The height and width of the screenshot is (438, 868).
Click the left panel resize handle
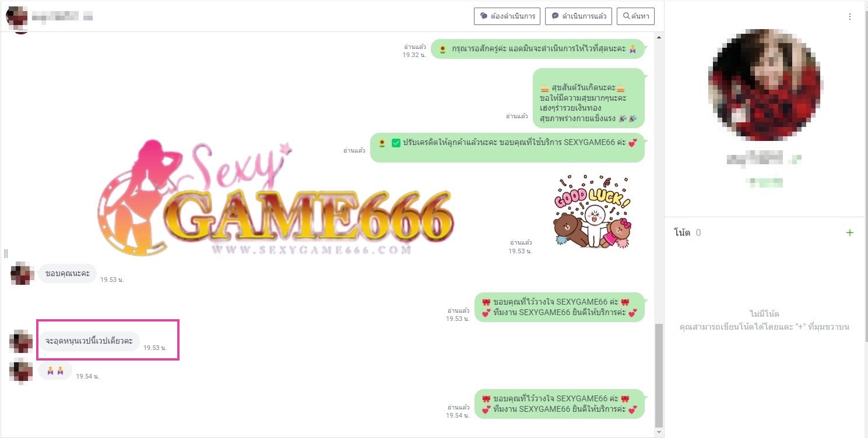[5, 253]
